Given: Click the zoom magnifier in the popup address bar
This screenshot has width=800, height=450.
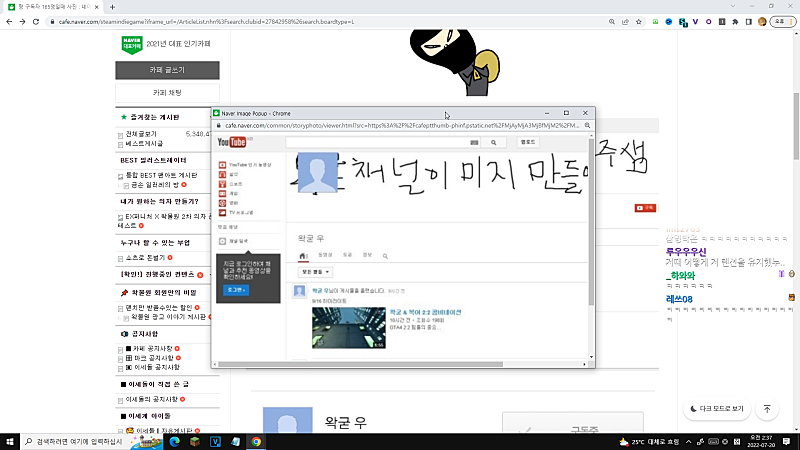Looking at the screenshot, I should click(587, 126).
